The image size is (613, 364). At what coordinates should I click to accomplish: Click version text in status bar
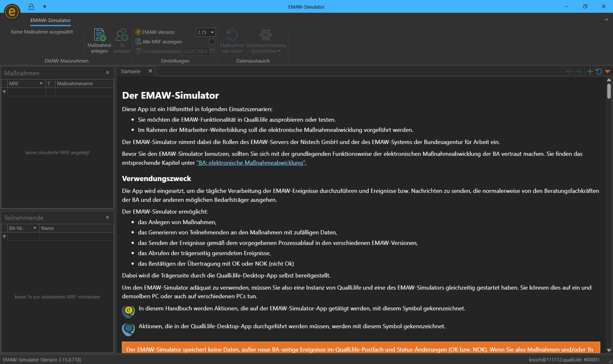coord(42,360)
